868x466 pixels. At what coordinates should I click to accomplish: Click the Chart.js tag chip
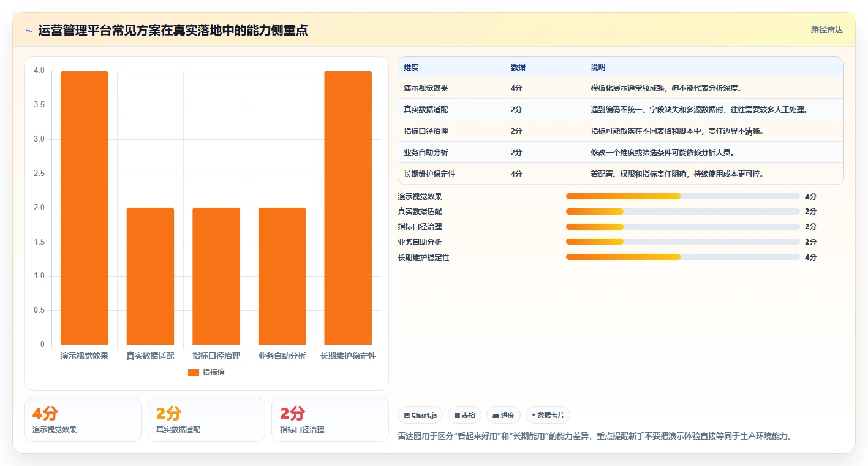(x=420, y=415)
